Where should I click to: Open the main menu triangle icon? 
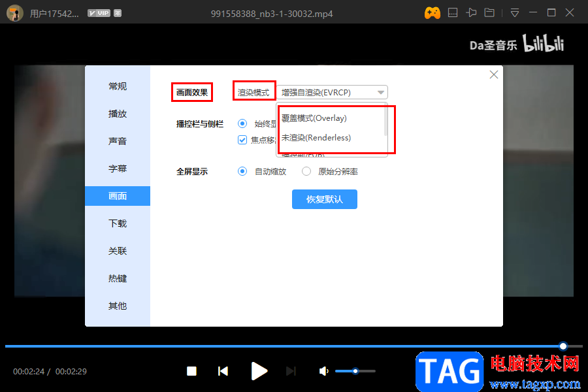515,13
